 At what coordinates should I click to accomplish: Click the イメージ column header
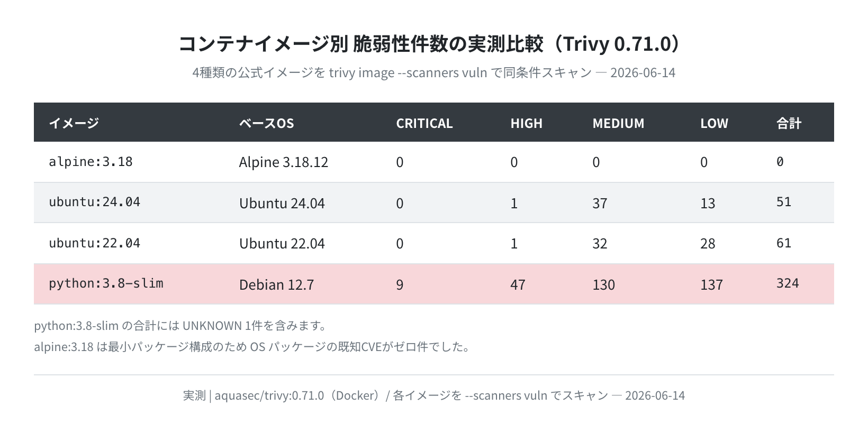pyautogui.click(x=74, y=123)
